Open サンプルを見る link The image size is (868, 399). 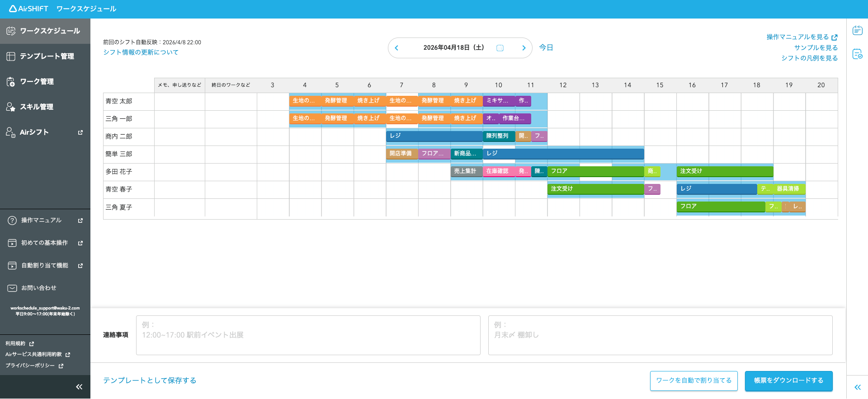point(816,47)
